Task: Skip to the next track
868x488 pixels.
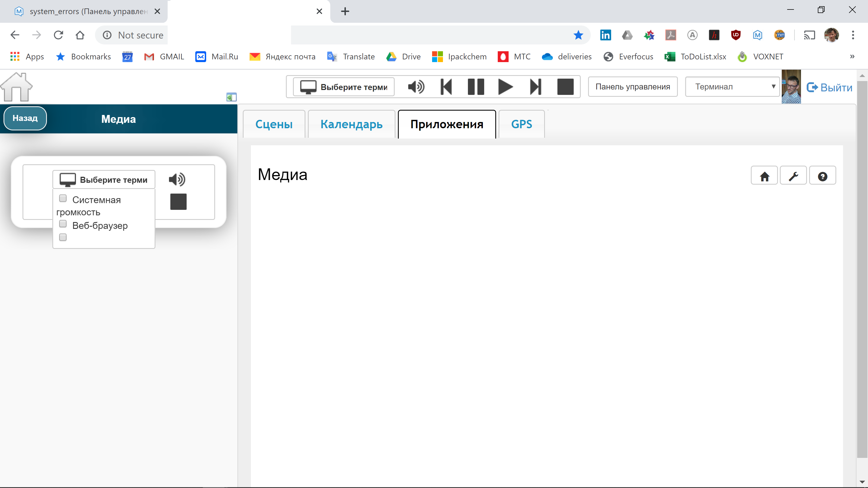Action: [535, 86]
